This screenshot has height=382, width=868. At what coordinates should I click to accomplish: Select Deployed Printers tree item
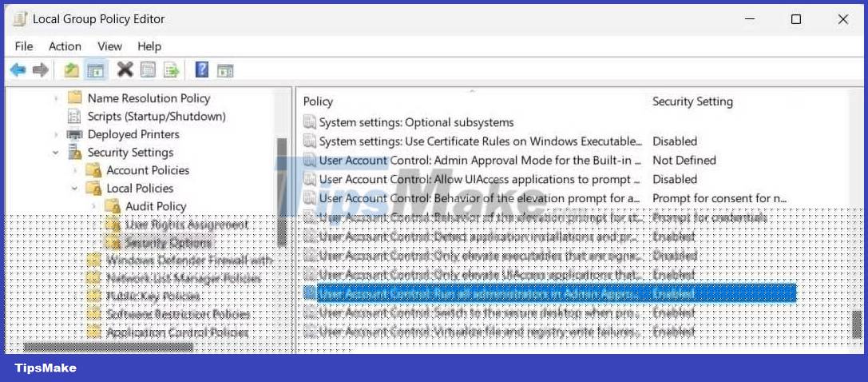(x=133, y=134)
